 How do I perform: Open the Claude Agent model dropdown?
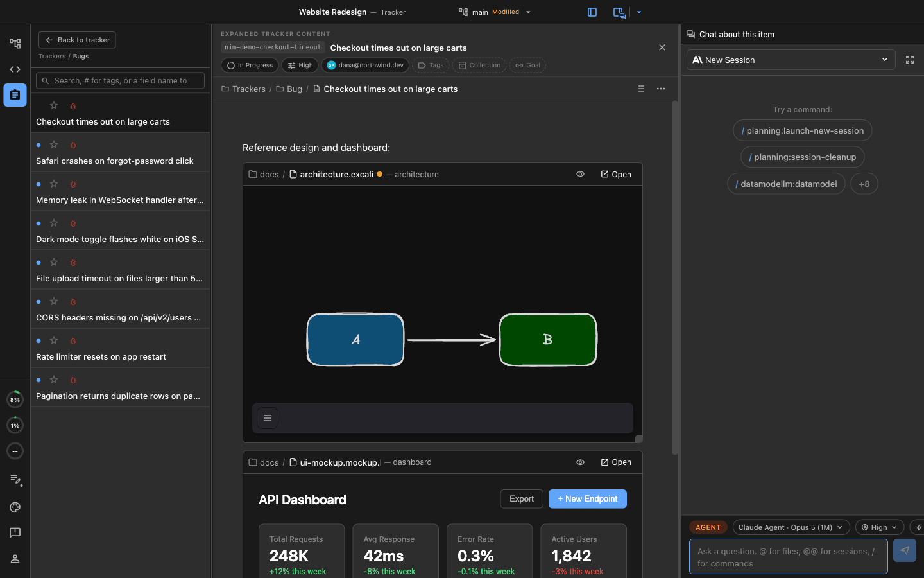click(x=791, y=527)
